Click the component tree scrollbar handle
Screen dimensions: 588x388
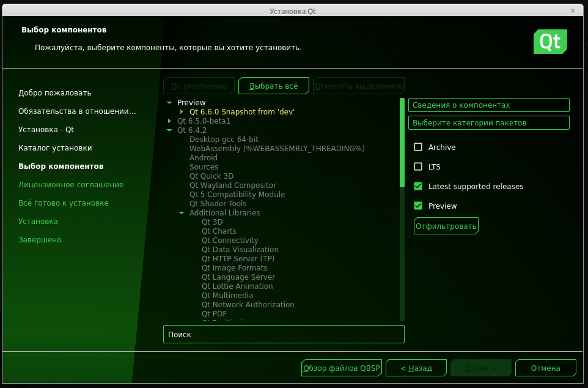402,143
